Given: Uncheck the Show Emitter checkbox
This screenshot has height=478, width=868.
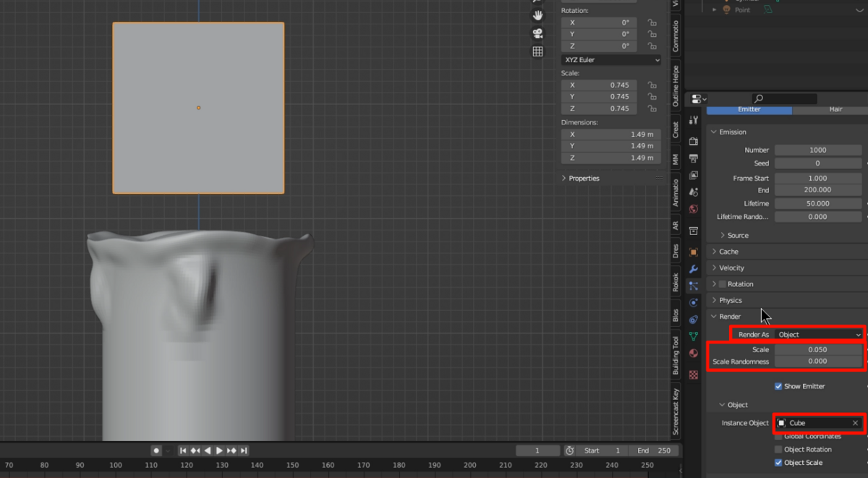Looking at the screenshot, I should 778,386.
